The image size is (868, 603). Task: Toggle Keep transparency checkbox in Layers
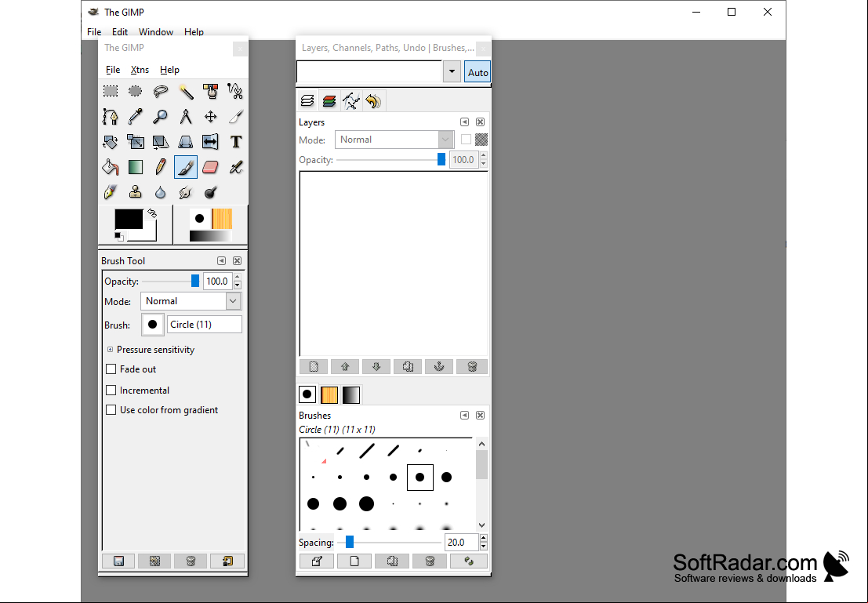coord(466,140)
